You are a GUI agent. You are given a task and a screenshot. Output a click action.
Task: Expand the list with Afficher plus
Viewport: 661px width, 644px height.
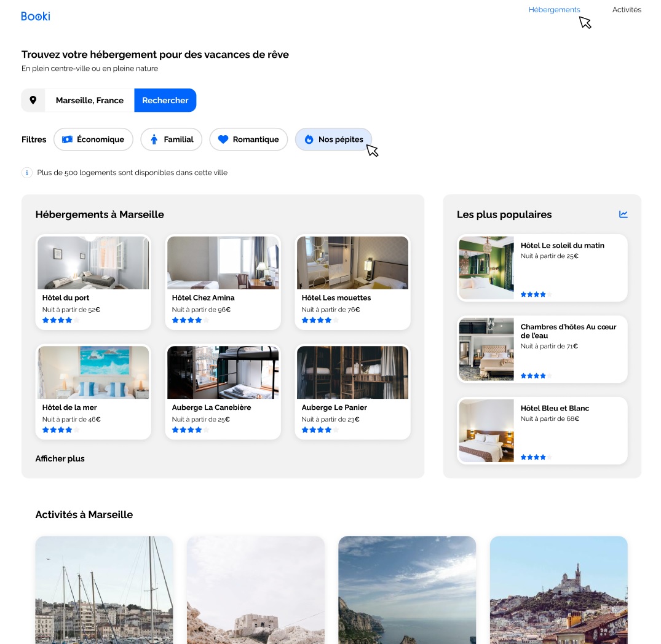click(x=60, y=458)
